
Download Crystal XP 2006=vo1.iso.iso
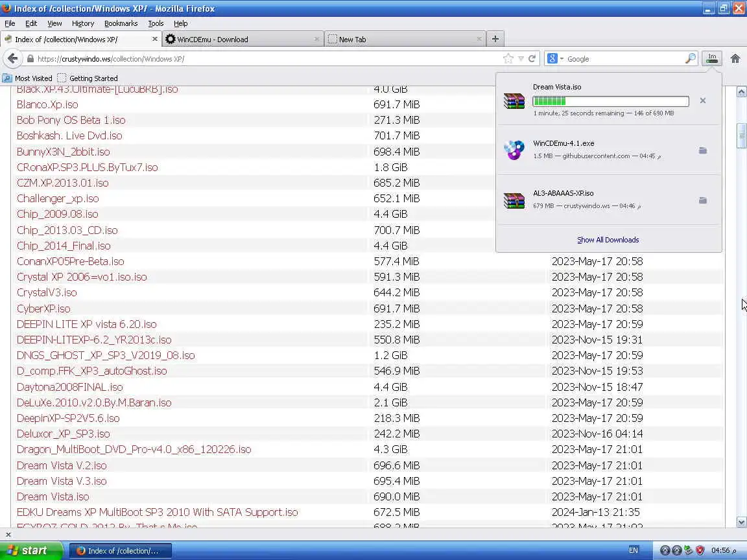pos(82,277)
